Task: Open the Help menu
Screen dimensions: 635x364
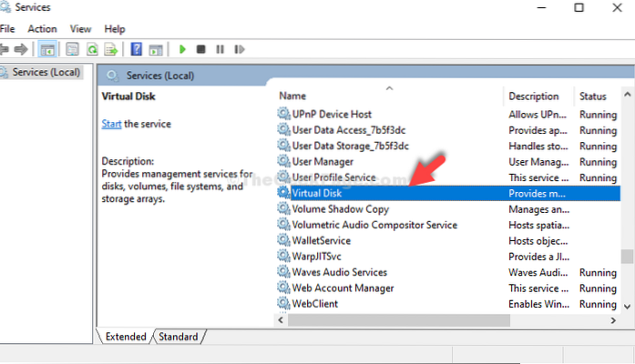Action: pyautogui.click(x=115, y=29)
